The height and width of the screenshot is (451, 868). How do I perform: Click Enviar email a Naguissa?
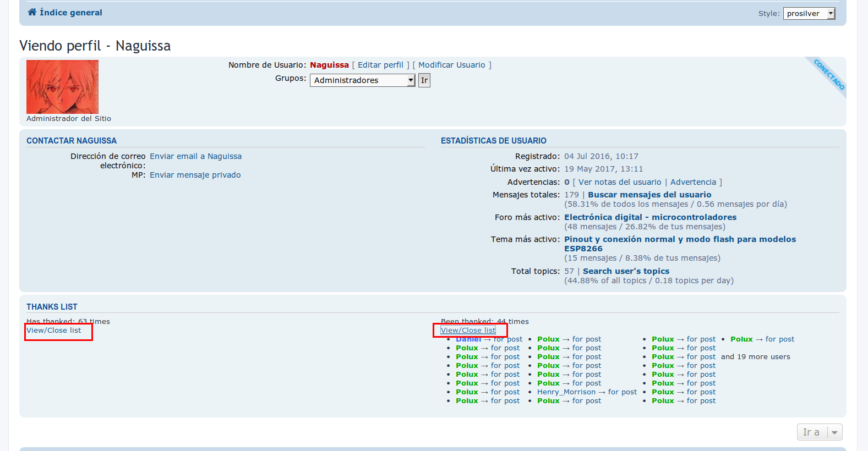point(195,156)
